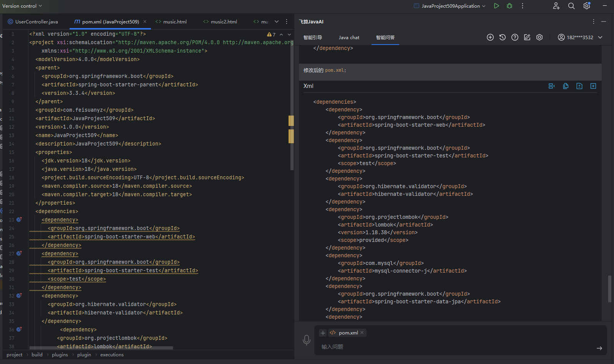Viewport: 614px width, 364px height.
Task: Add context file with plus icon
Action: (x=323, y=333)
